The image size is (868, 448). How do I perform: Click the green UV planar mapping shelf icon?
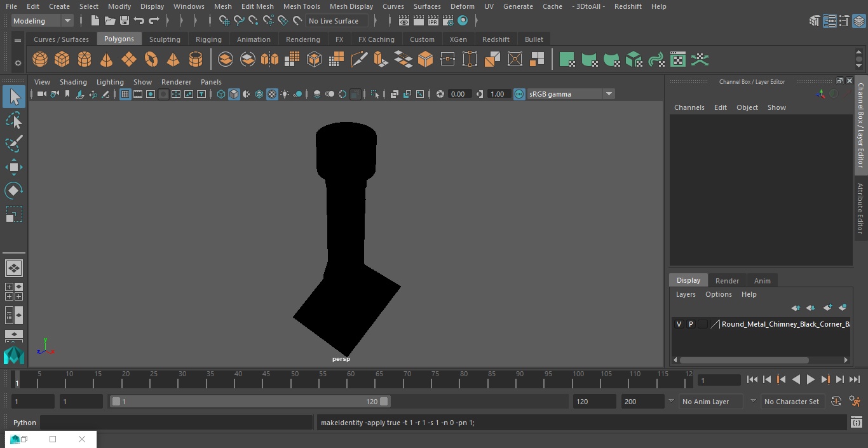tap(567, 60)
